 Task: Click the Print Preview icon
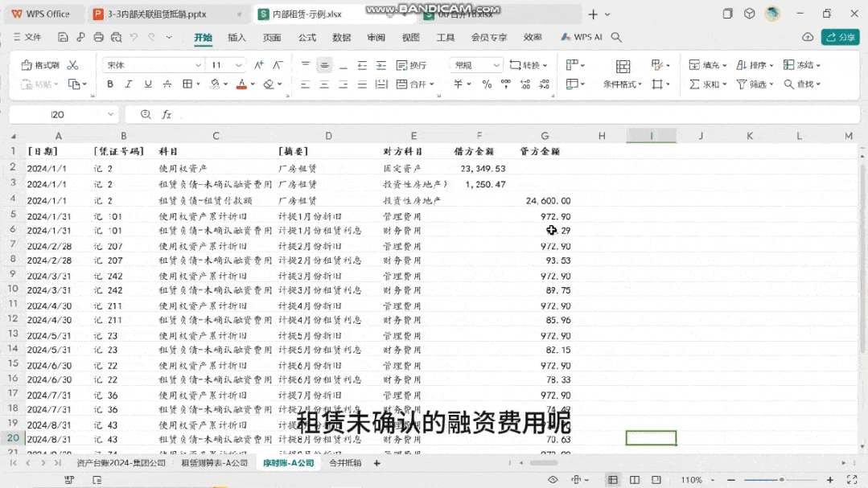point(117,37)
